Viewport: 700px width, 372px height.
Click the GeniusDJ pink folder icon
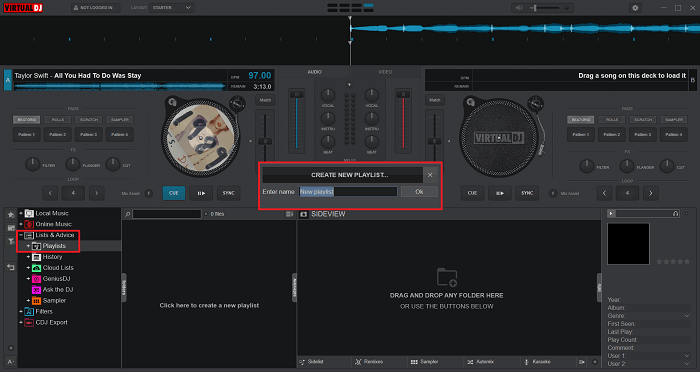pos(37,279)
